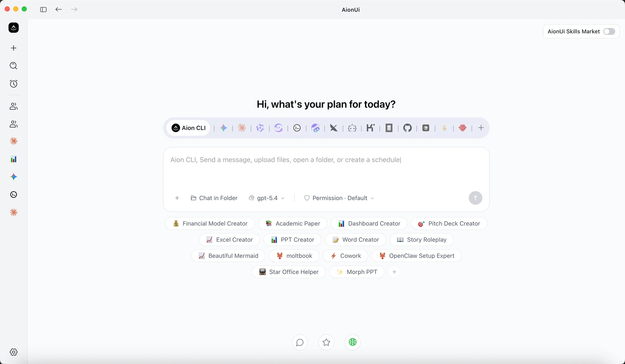The image size is (625, 364).
Task: Open search from the sidebar magnifier
Action: pos(13,66)
